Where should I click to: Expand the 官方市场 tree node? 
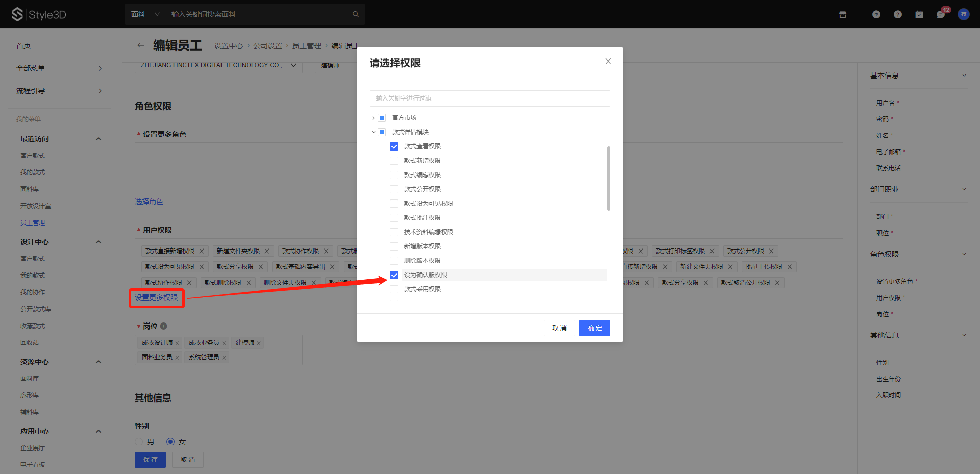[373, 118]
